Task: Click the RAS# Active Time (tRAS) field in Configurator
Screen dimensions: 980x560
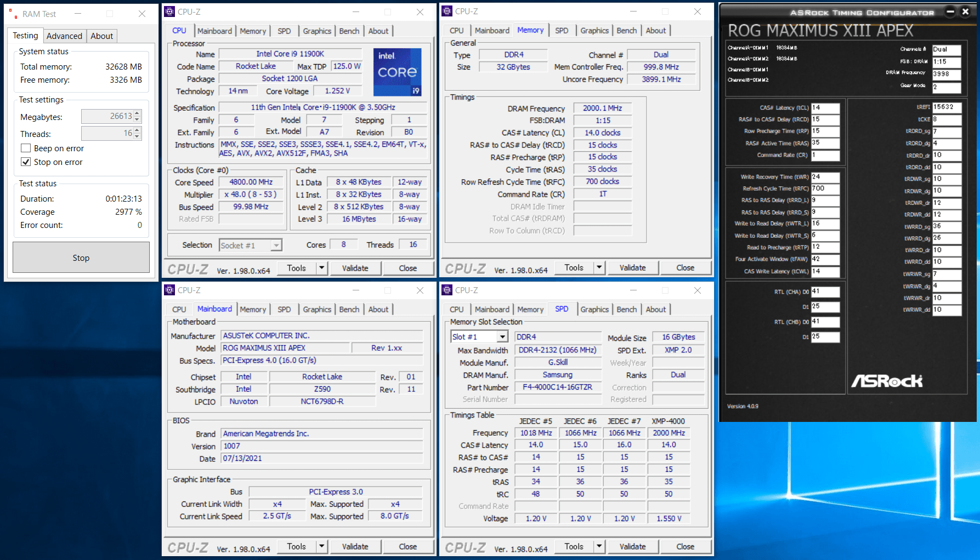Action: [825, 143]
